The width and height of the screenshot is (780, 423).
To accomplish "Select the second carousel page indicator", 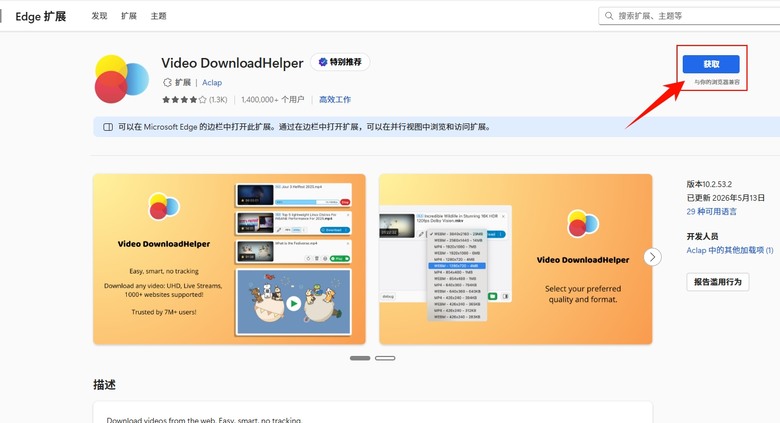I will (385, 358).
